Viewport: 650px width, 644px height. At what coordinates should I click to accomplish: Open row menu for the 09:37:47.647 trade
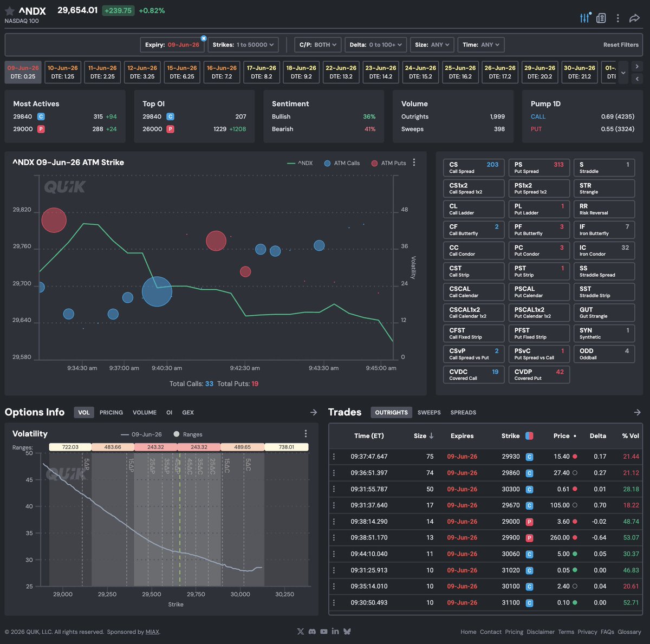pos(334,457)
